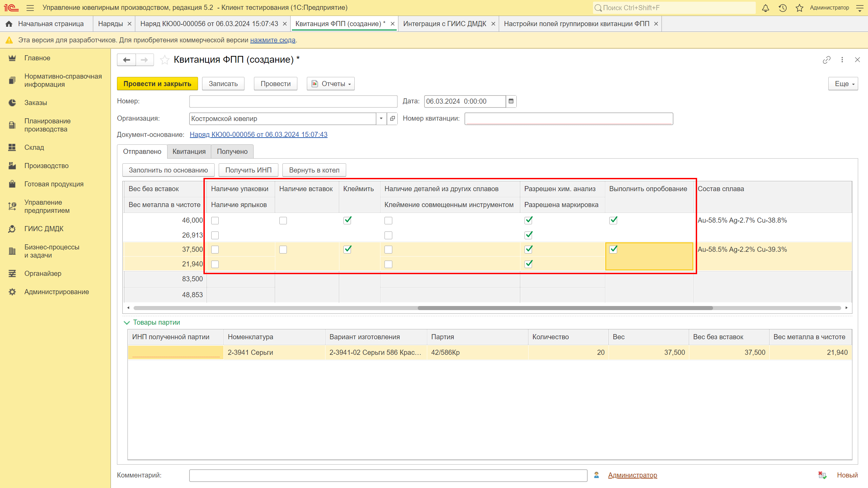Click the Получить ИНП button
Viewport: 868px width, 488px height.
tap(249, 170)
